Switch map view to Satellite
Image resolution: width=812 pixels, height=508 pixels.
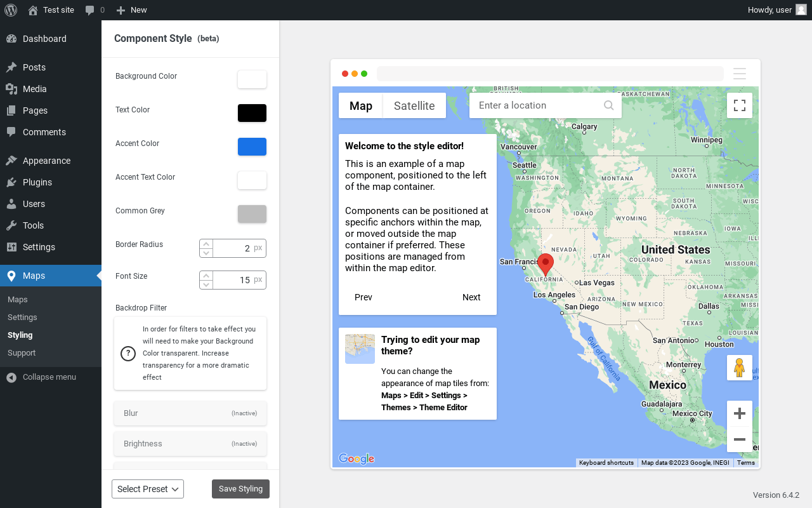414,105
